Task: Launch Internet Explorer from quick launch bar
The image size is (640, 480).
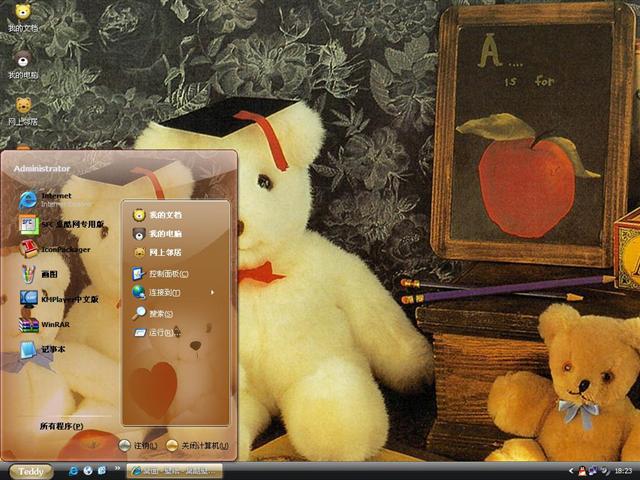Action: [x=74, y=471]
